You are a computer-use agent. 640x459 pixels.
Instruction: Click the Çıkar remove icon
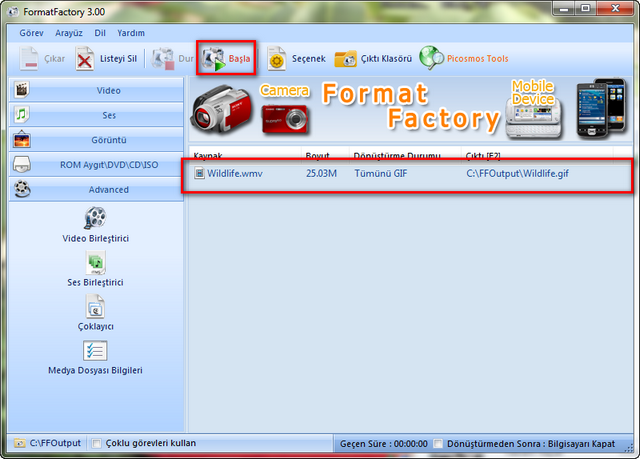tap(29, 59)
